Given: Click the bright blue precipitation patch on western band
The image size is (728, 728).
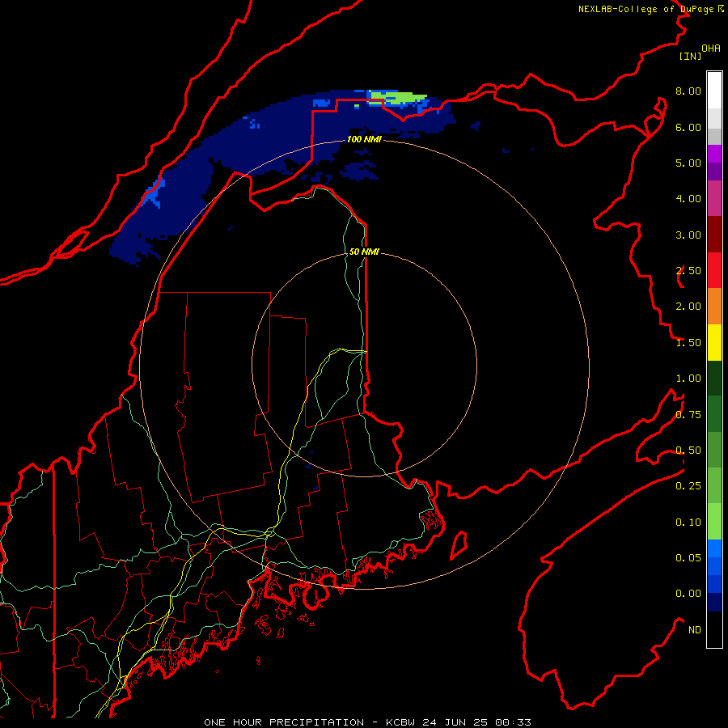Looking at the screenshot, I should (153, 193).
